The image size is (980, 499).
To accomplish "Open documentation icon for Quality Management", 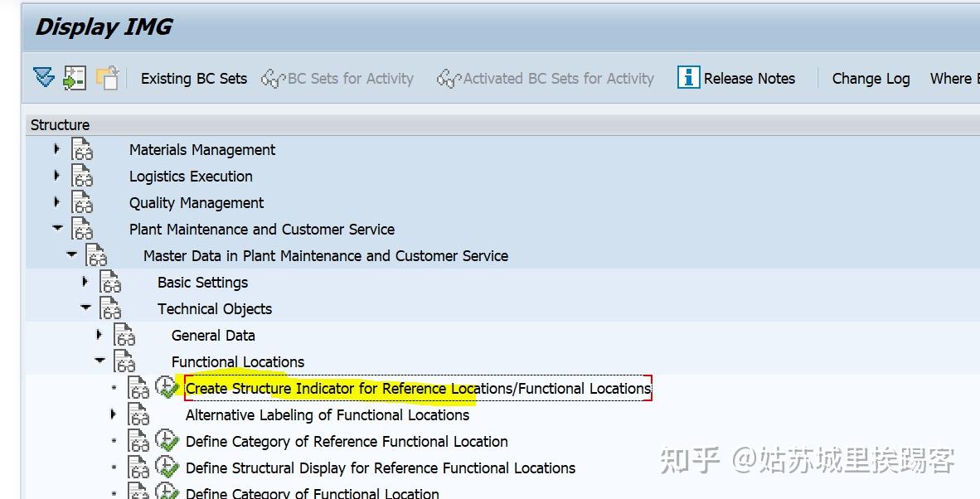I will (82, 202).
